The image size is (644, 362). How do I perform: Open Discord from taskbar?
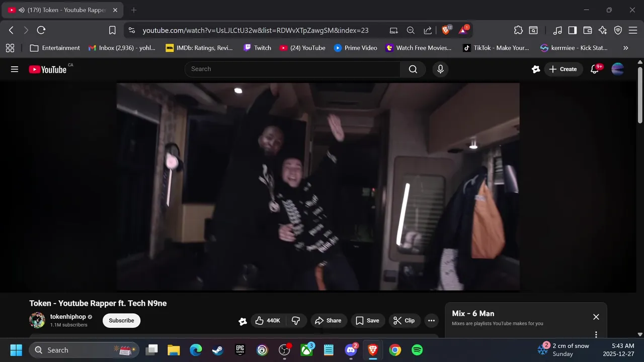click(351, 350)
